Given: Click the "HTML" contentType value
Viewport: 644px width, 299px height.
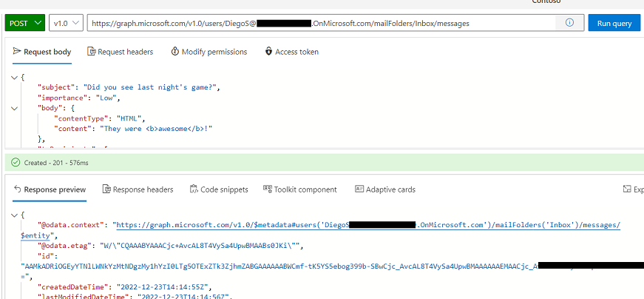Looking at the screenshot, I should (x=129, y=119).
